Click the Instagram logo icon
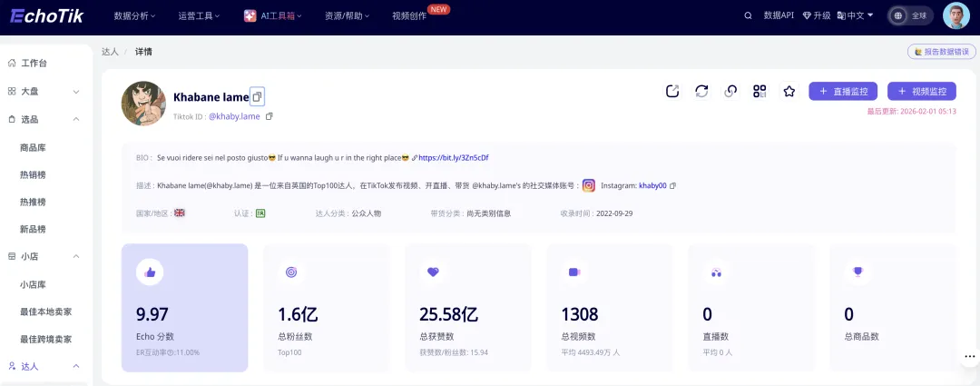This screenshot has height=386, width=980. coord(589,186)
